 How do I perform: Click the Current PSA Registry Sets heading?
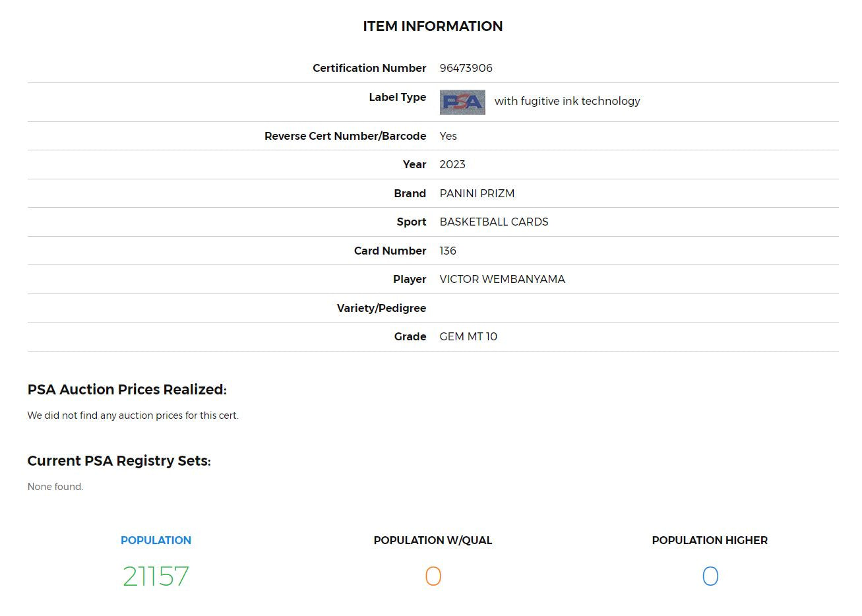119,461
